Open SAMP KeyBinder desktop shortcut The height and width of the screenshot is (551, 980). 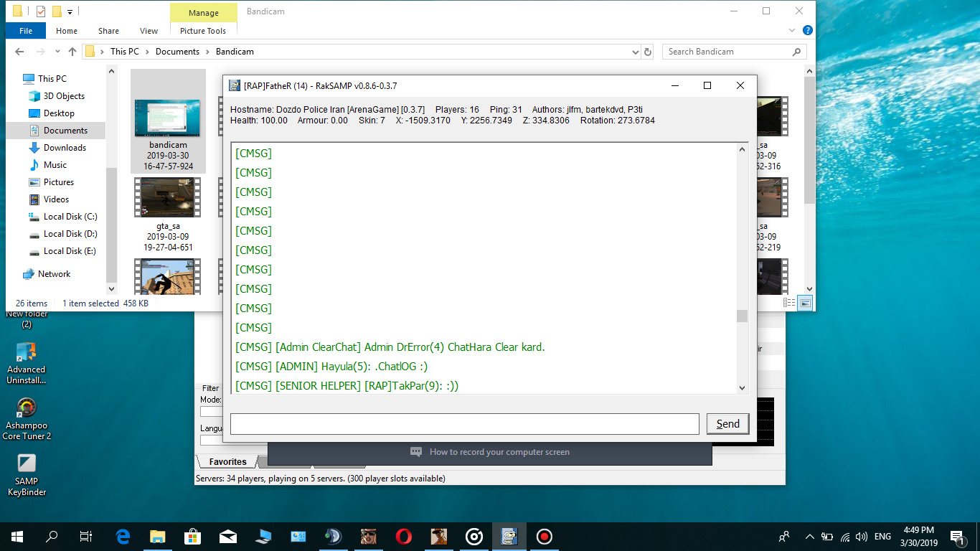tap(27, 475)
